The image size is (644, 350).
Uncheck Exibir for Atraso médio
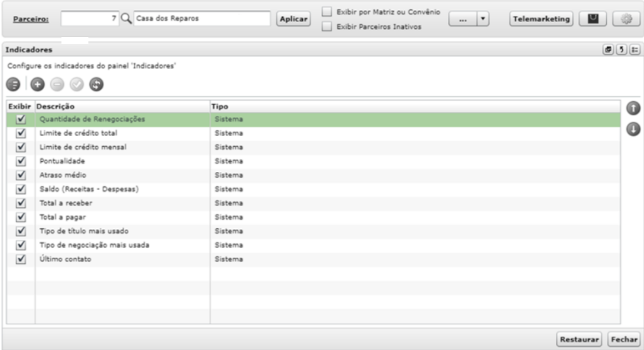(21, 175)
